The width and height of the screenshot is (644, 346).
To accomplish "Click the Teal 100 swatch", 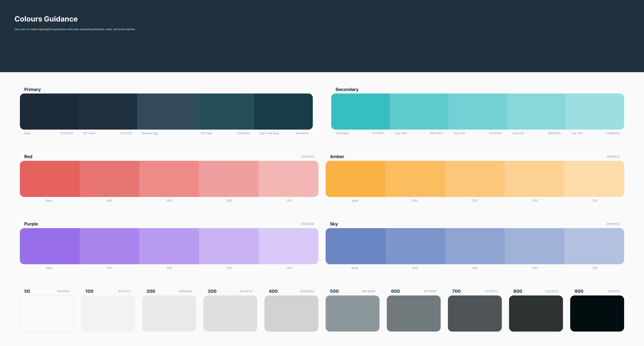I will click(x=594, y=111).
